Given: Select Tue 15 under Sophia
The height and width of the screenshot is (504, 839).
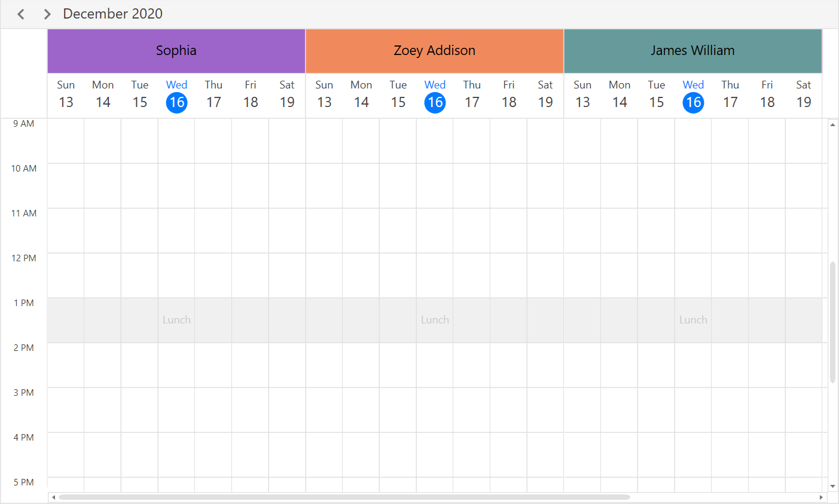Looking at the screenshot, I should (140, 95).
